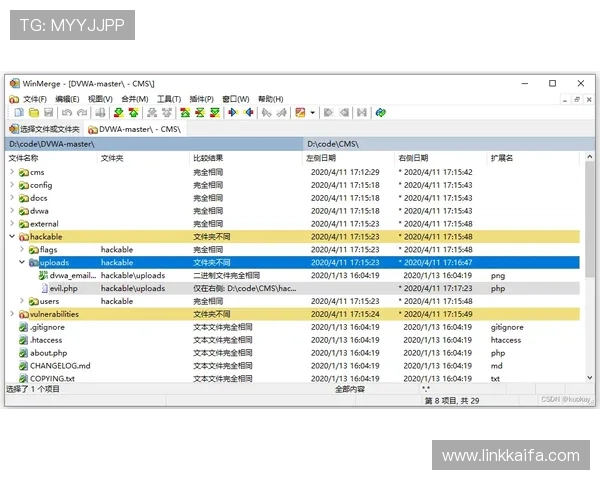Open the 视图(V) menu

[x=100, y=99]
